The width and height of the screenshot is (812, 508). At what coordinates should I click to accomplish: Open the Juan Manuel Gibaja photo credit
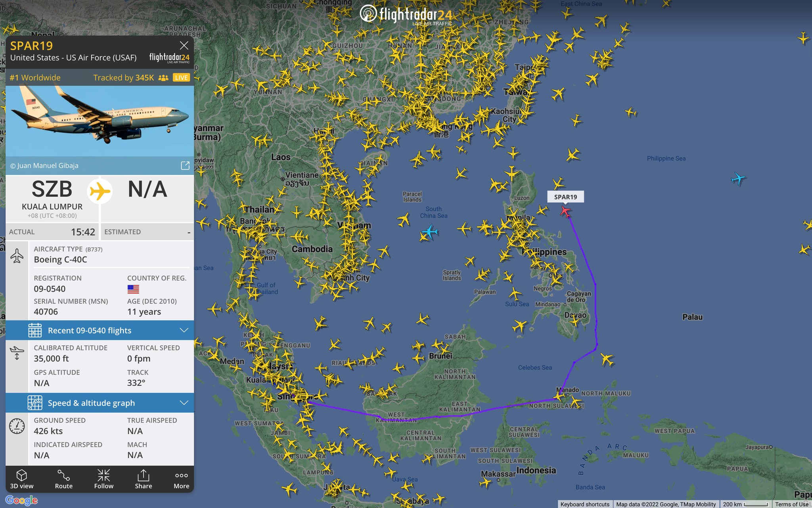(x=45, y=165)
